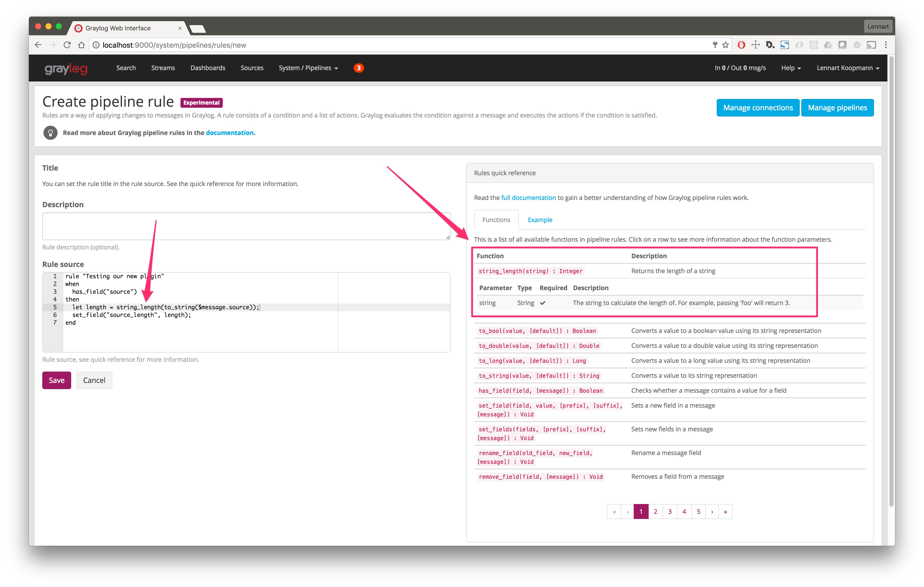Screen dimensions: 924x587
Task: Open the Search menu item
Action: click(126, 68)
